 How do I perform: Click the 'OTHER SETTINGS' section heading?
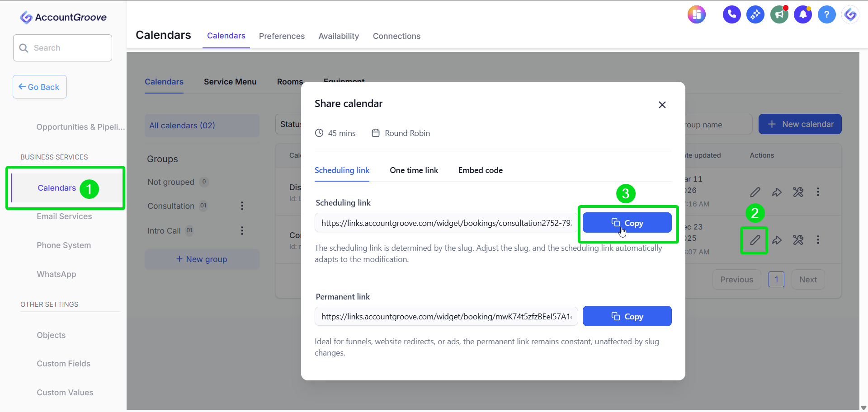point(49,304)
